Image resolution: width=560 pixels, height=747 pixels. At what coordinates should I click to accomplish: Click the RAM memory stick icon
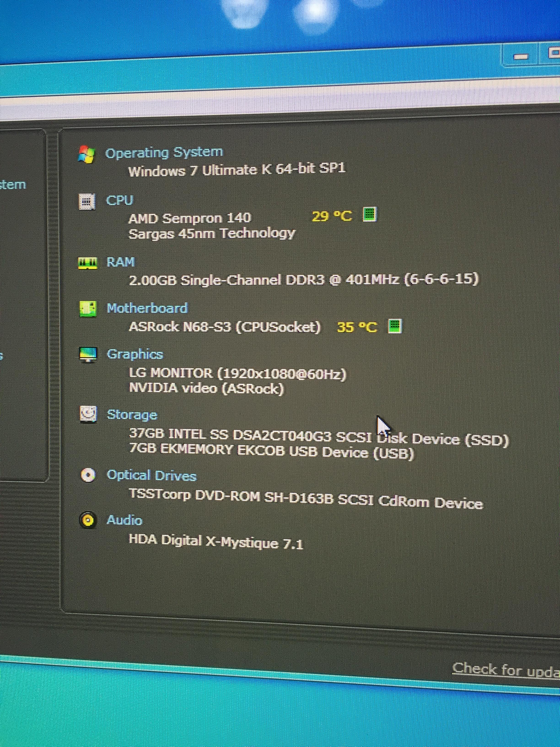point(87,263)
